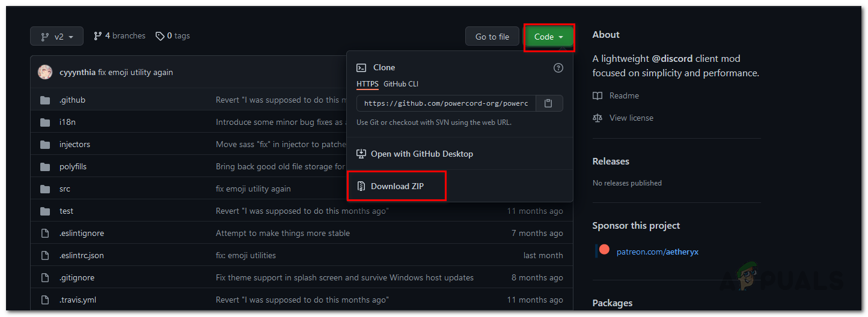Click the .eslintrc.json file icon
The image size is (868, 317).
tap(45, 255)
